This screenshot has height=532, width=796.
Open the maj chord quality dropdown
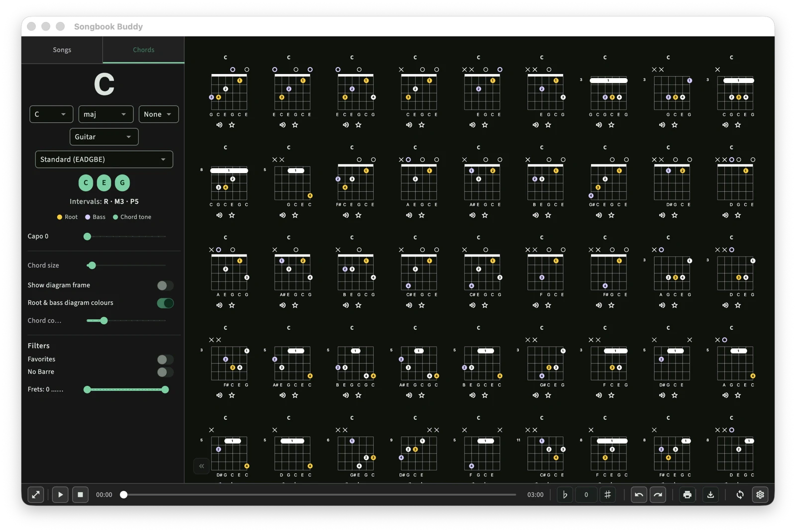tap(106, 114)
